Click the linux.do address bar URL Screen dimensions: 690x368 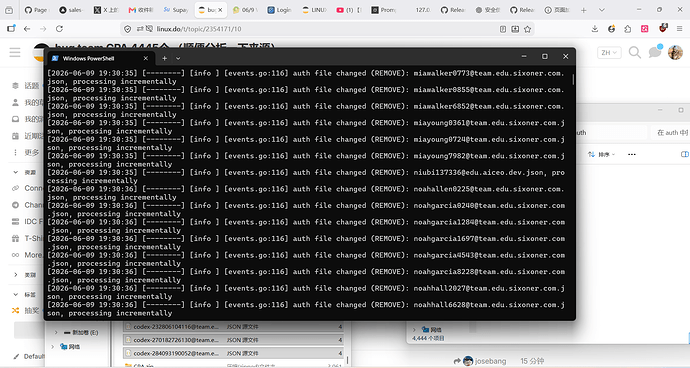point(199,29)
